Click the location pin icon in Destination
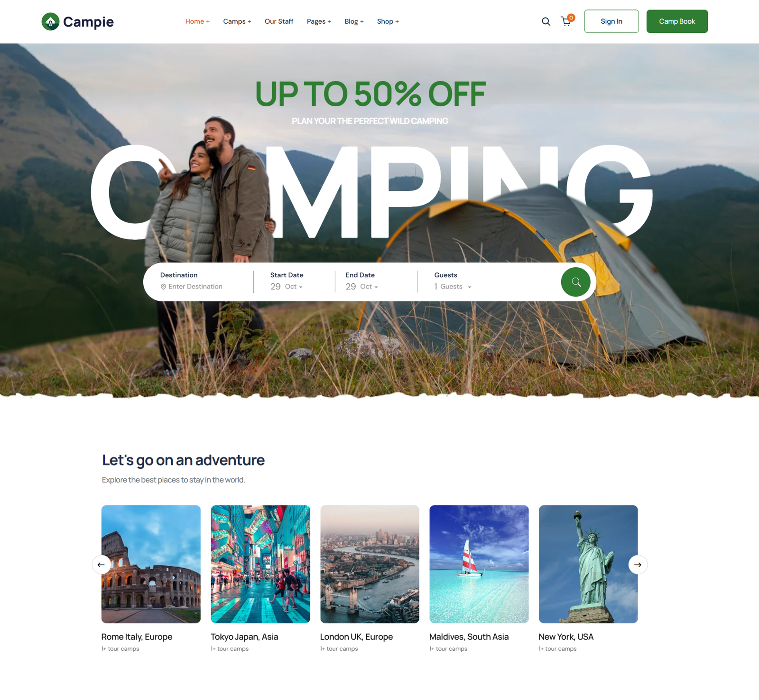Screen dimensions: 759x700 [x=163, y=287]
